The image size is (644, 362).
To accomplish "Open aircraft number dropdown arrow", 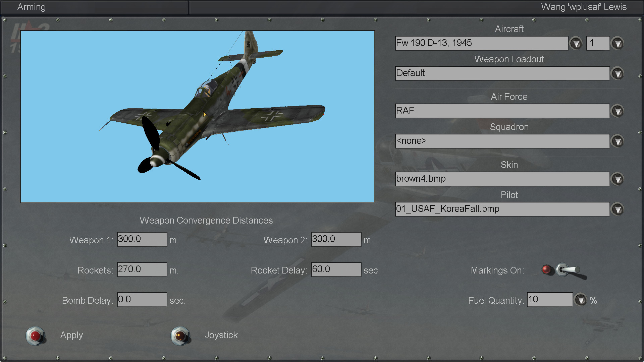I will pyautogui.click(x=618, y=43).
